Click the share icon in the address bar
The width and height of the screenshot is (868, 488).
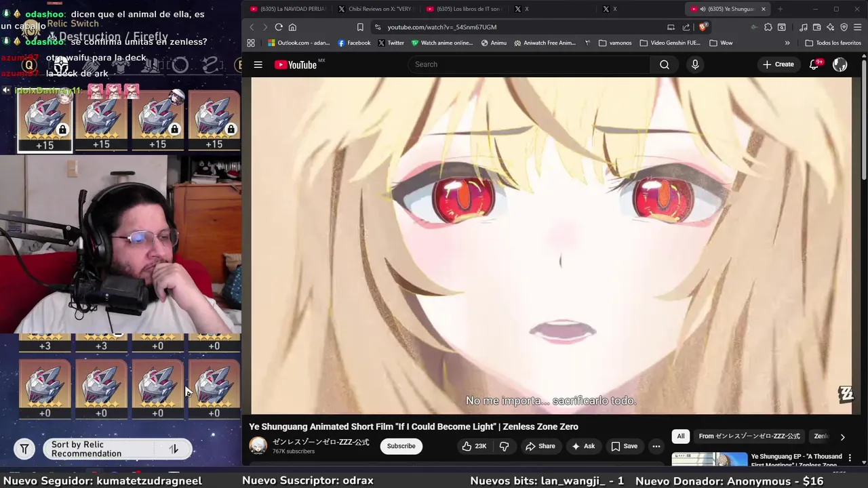(x=686, y=27)
